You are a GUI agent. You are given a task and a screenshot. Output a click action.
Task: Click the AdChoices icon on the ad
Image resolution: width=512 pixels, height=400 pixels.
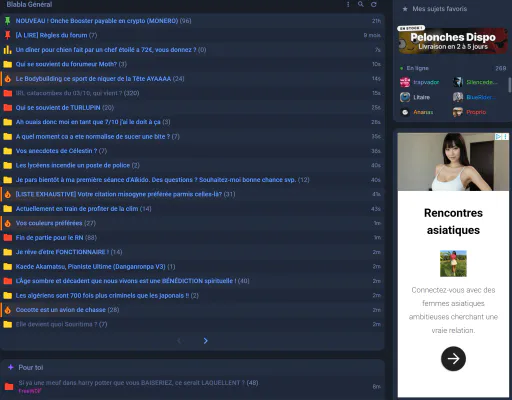[498, 136]
